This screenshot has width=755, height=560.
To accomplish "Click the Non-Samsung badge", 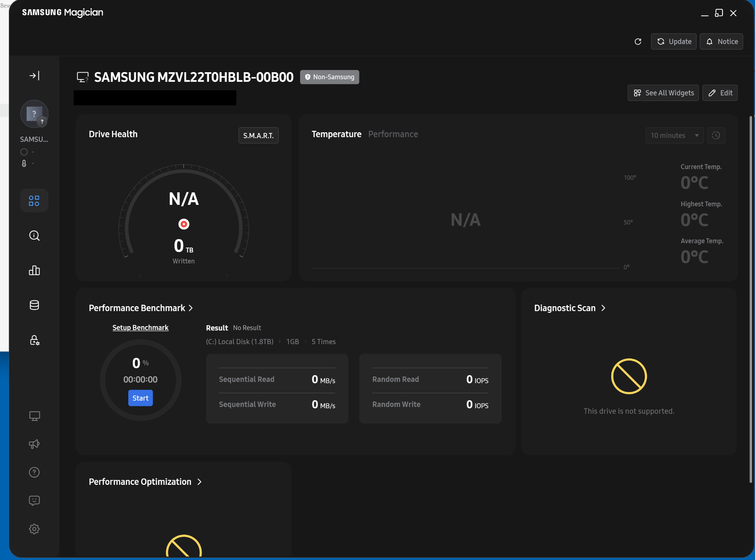I will (x=330, y=77).
